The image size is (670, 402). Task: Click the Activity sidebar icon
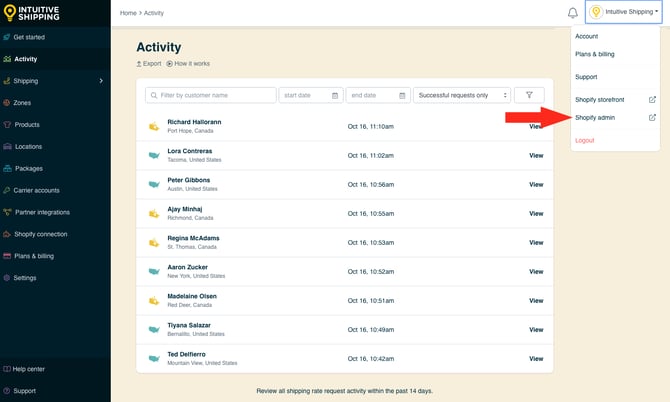(7, 59)
